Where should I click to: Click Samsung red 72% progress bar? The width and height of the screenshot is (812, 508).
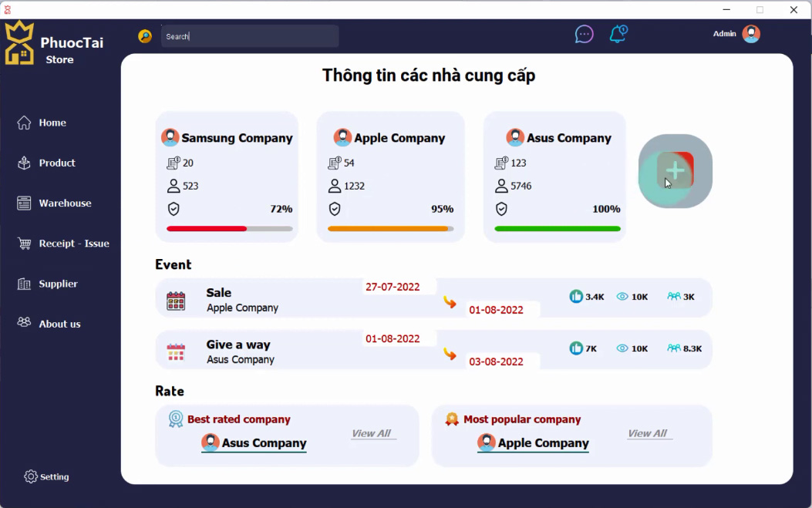click(229, 229)
